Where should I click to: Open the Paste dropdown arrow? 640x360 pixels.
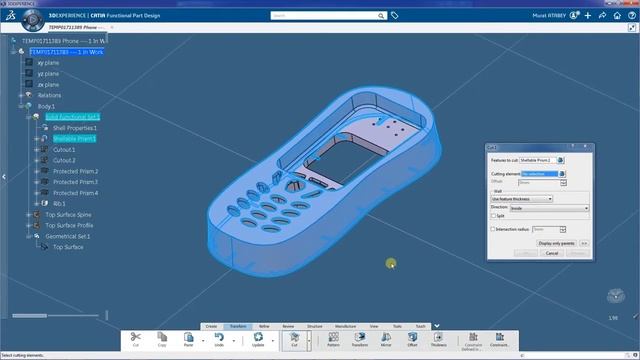[203, 340]
